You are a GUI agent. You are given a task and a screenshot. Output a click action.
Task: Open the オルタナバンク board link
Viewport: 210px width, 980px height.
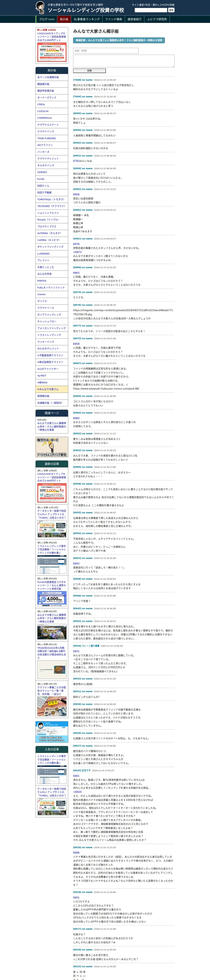(52, 165)
